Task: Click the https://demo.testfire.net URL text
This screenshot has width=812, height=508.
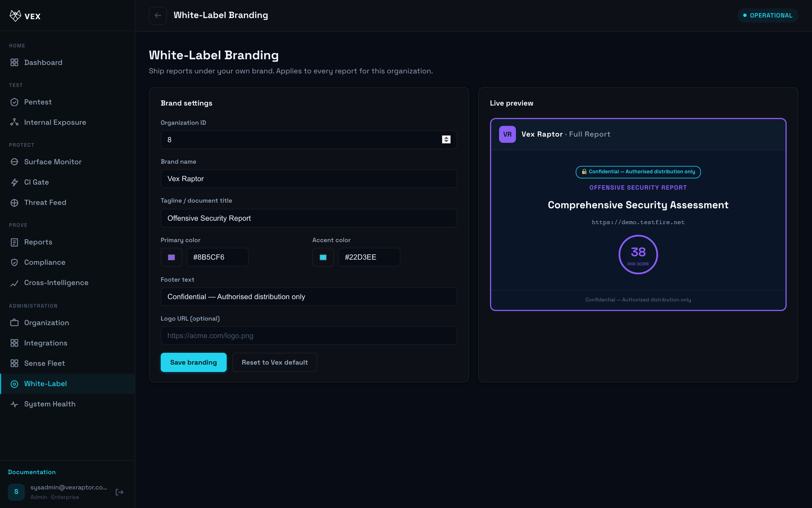Action: pyautogui.click(x=638, y=222)
